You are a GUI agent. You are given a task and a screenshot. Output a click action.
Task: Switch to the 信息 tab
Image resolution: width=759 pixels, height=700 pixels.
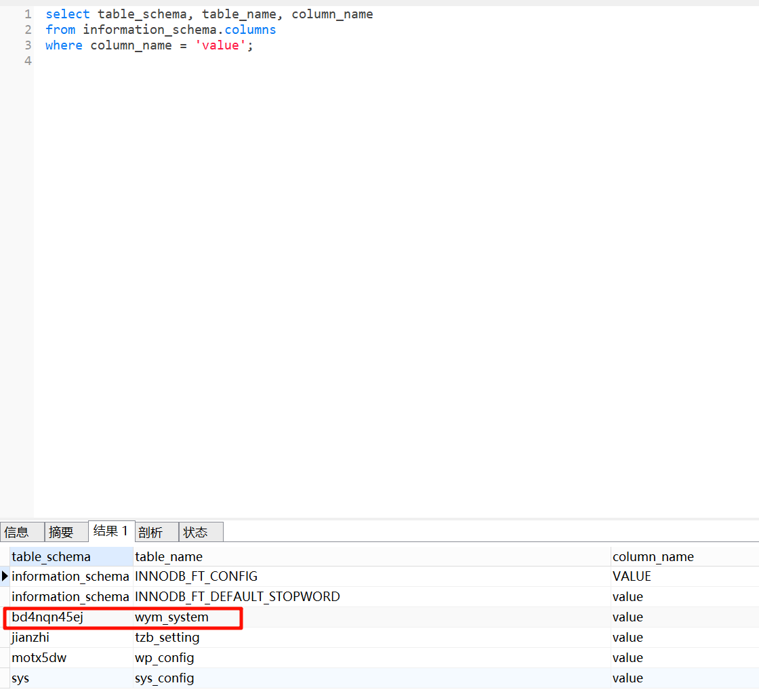tap(17, 532)
